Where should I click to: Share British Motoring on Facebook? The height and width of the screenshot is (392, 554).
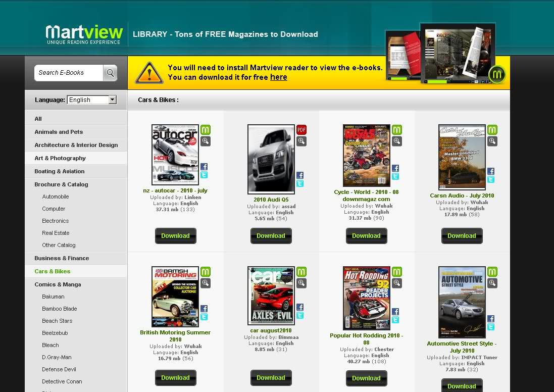(204, 309)
